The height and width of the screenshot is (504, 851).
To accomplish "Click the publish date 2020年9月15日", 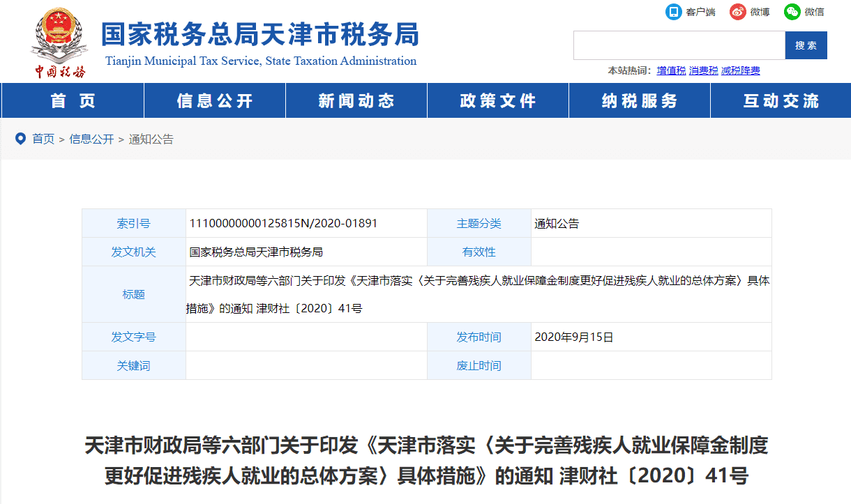I will coord(574,337).
